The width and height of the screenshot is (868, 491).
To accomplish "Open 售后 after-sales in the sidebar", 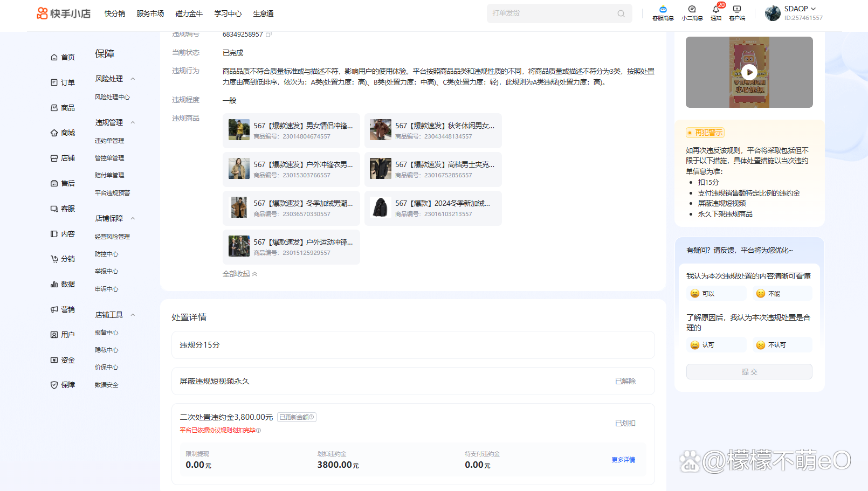I will [x=63, y=183].
